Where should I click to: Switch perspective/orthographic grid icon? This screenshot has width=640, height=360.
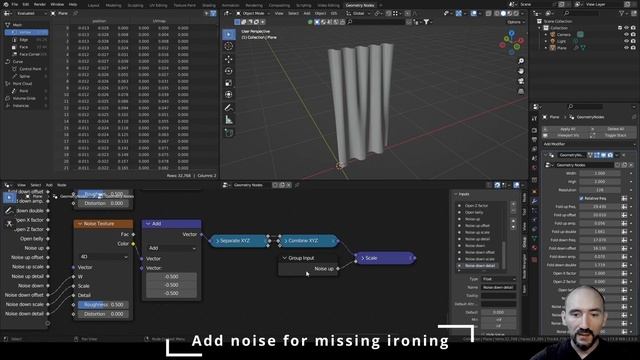521,91
